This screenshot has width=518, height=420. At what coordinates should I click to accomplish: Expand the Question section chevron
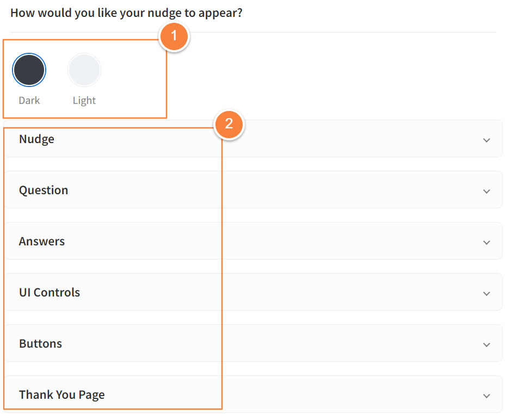click(x=486, y=192)
